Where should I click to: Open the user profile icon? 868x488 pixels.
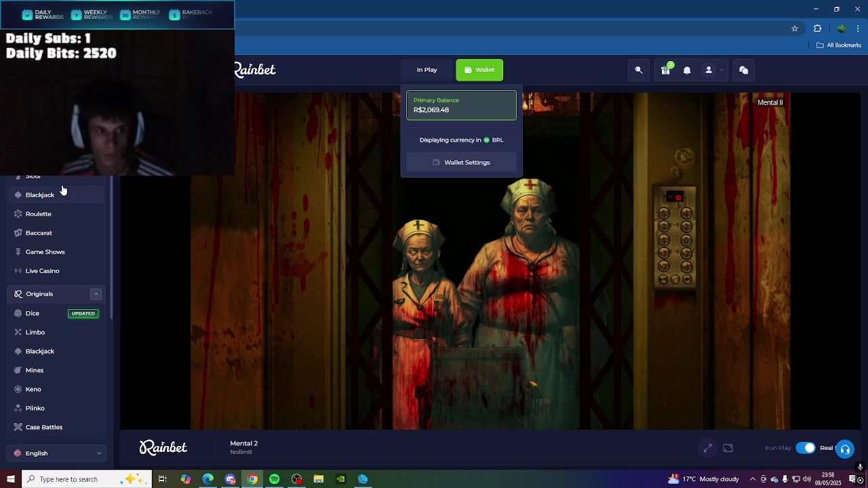(709, 70)
